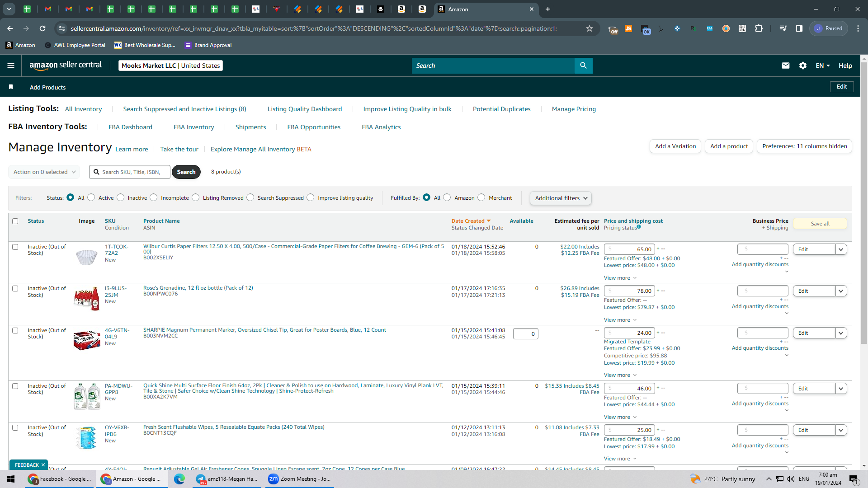Select checkbox for Rose's Grenadine row
The height and width of the screenshot is (488, 868).
[15, 288]
